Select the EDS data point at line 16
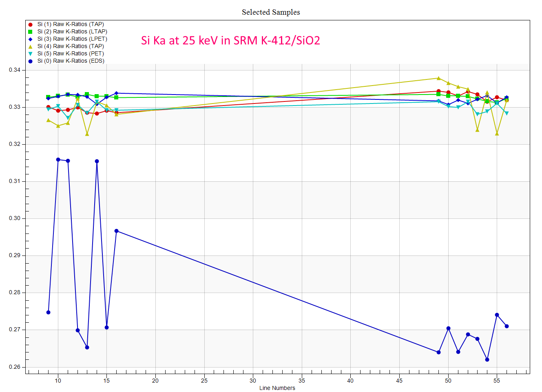 tap(116, 231)
